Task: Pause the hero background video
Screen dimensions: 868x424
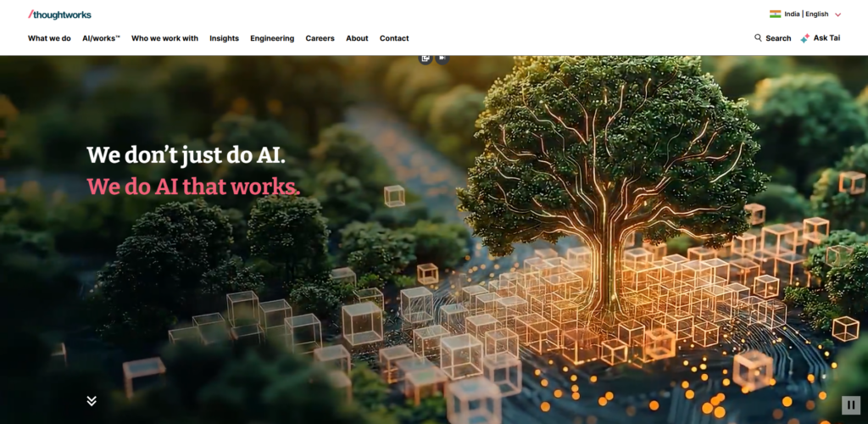Action: coord(851,405)
